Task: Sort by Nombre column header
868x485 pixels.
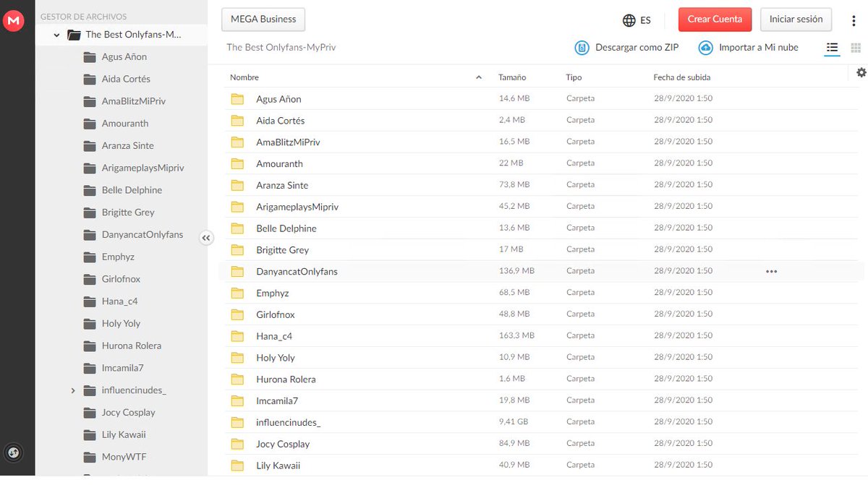Action: click(x=244, y=77)
